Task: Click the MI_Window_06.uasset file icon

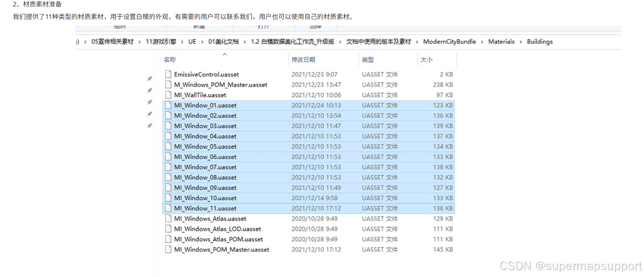Action: tap(169, 157)
